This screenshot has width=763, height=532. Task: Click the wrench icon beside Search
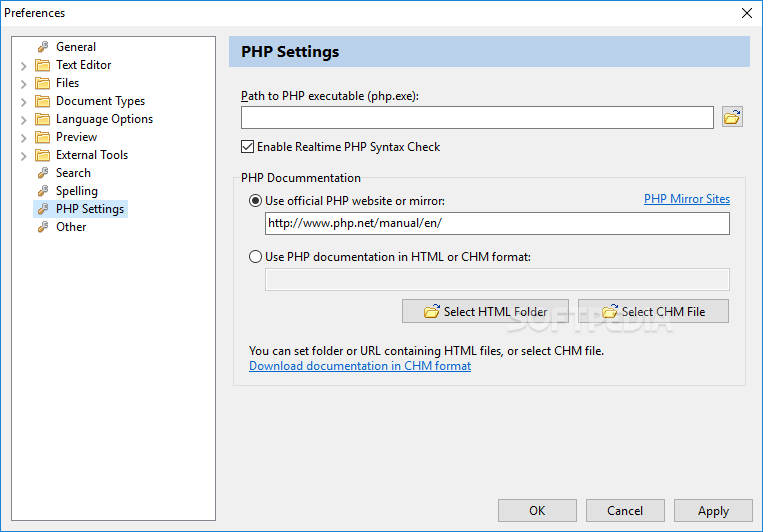click(x=43, y=173)
